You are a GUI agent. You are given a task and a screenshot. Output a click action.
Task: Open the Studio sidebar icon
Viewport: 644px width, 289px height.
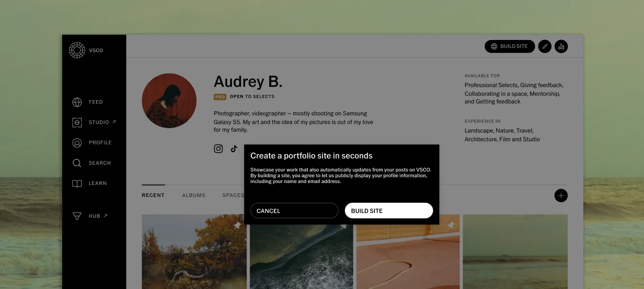click(x=77, y=122)
